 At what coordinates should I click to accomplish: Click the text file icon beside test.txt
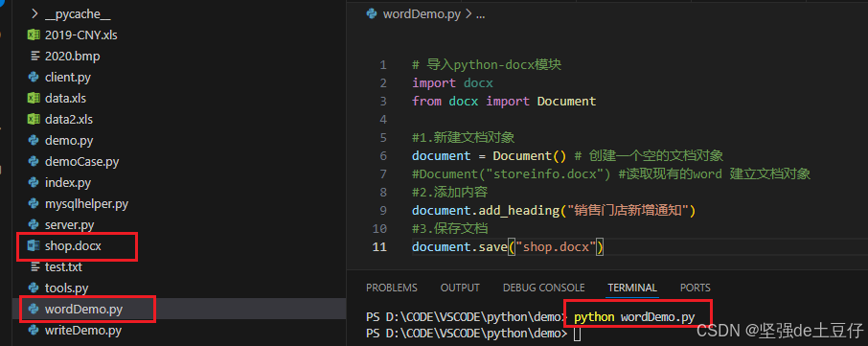pyautogui.click(x=34, y=266)
